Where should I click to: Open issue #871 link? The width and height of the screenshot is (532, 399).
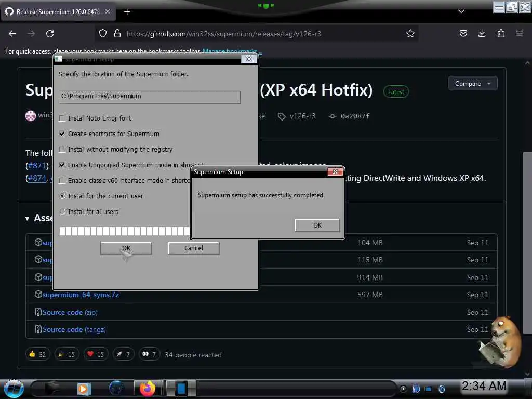[37, 166]
